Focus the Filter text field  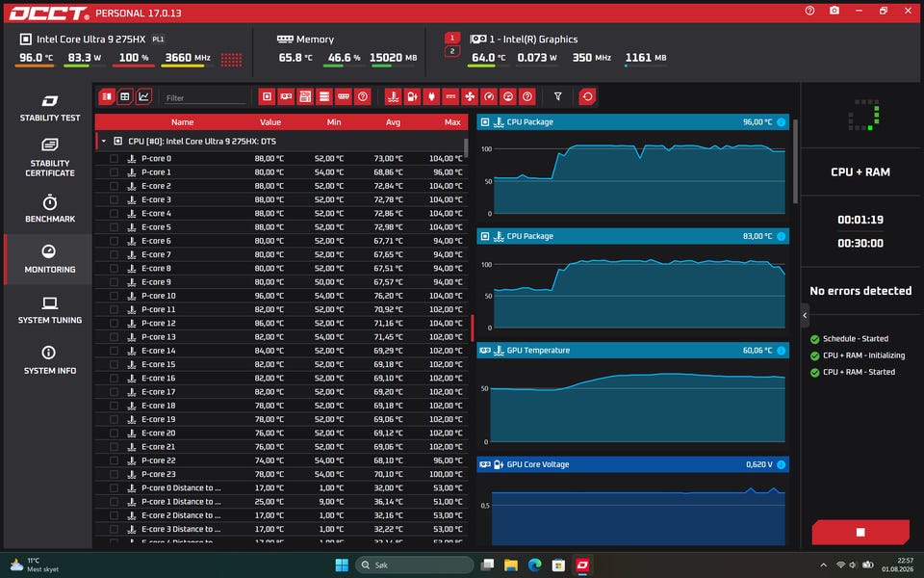tap(205, 98)
